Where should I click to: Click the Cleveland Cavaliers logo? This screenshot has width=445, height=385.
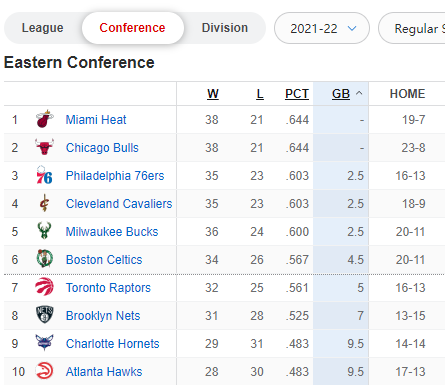[x=44, y=203]
